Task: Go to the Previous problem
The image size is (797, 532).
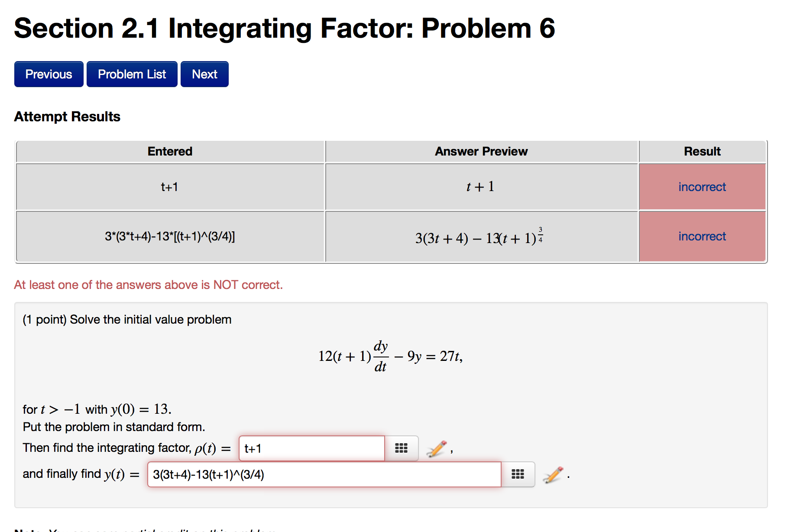Action: [49, 74]
